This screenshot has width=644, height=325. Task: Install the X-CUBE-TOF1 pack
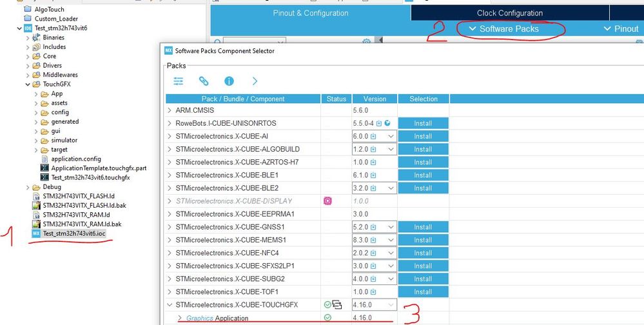coord(423,291)
